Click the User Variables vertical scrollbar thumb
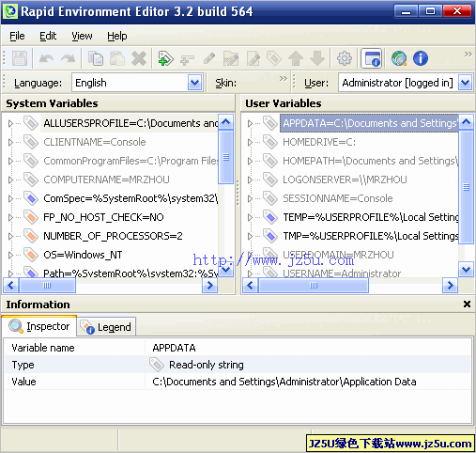The height and width of the screenshot is (453, 476). (x=466, y=187)
